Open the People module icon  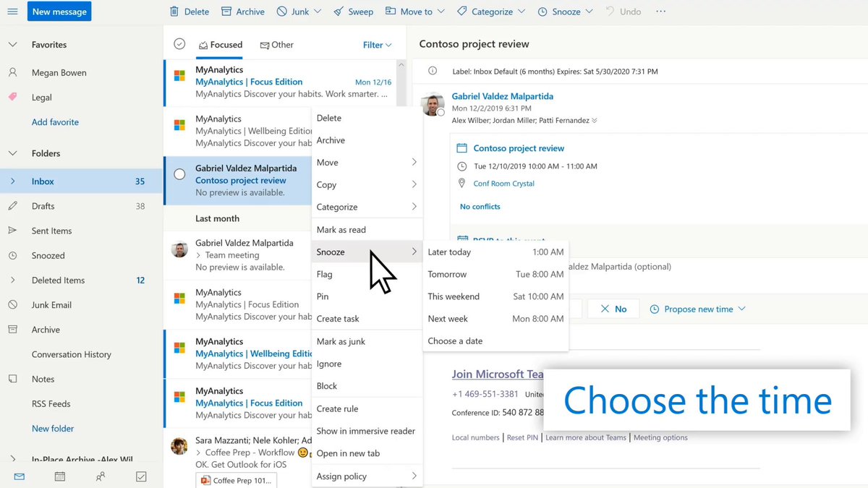(x=101, y=476)
